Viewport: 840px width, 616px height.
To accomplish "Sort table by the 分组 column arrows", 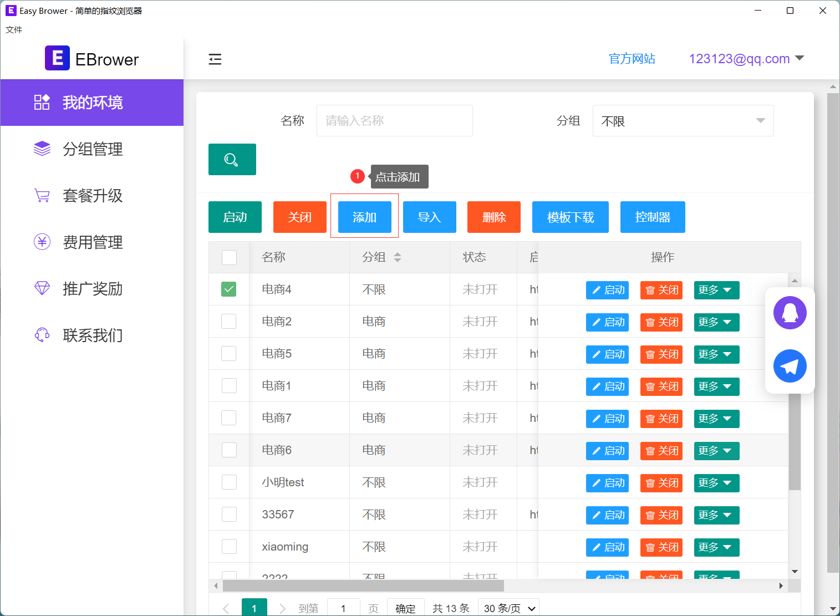I will click(398, 257).
